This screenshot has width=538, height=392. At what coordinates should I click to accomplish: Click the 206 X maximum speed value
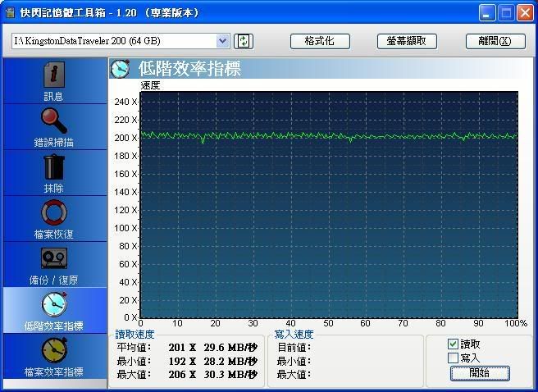(182, 375)
